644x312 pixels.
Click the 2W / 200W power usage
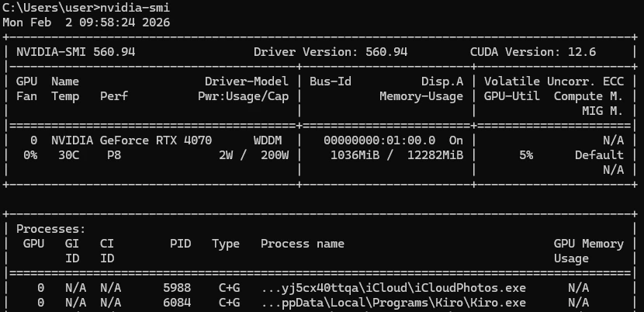(254, 155)
